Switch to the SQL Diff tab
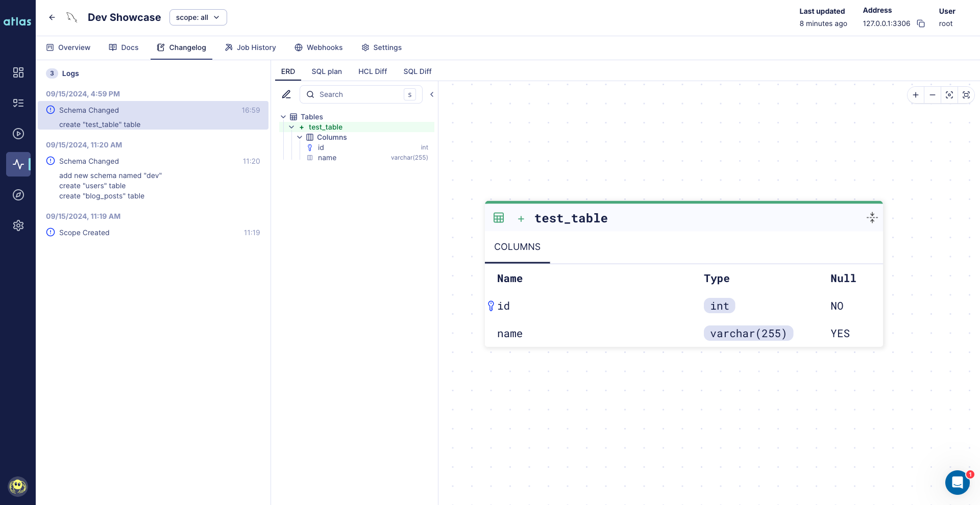This screenshot has width=980, height=505. (417, 71)
